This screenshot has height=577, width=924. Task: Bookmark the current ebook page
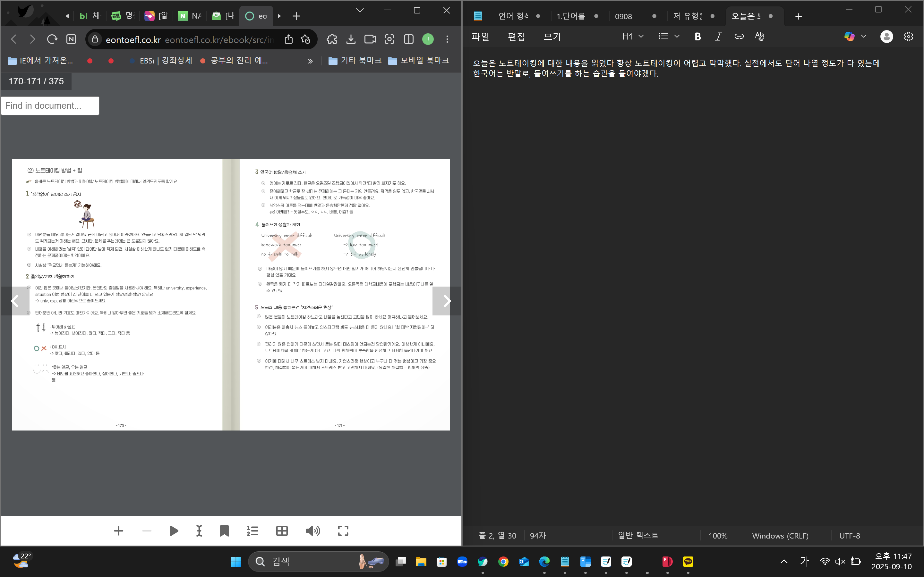tap(224, 531)
